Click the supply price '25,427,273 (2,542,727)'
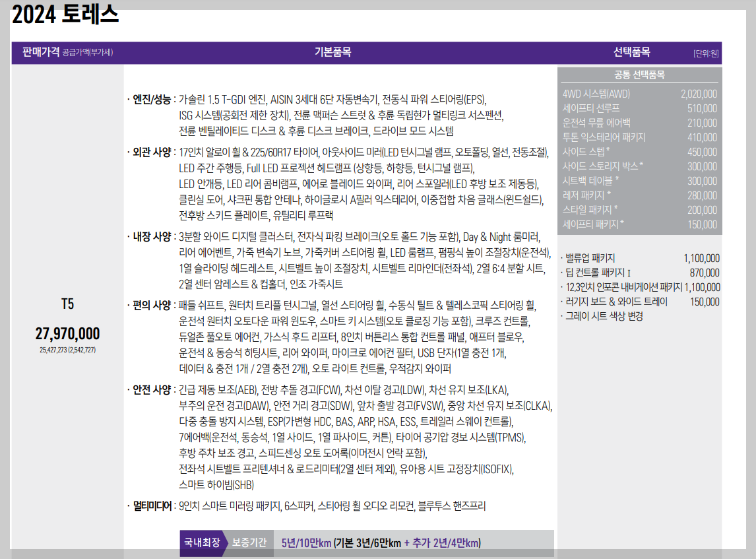The width and height of the screenshot is (756, 559). (x=67, y=350)
